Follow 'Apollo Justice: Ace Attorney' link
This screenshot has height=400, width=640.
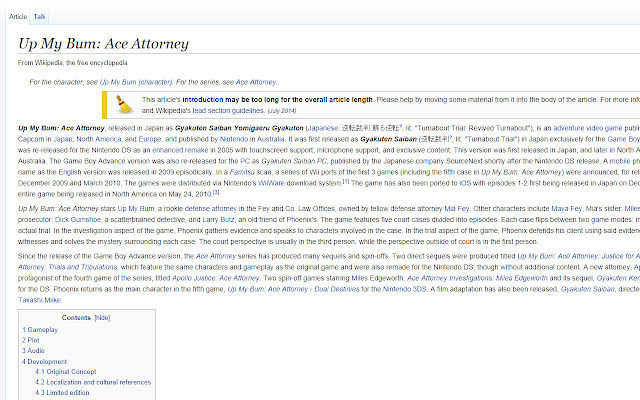(x=216, y=278)
